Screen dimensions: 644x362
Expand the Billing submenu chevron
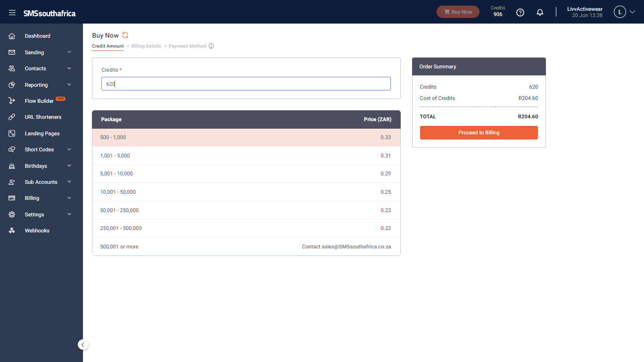[69, 198]
